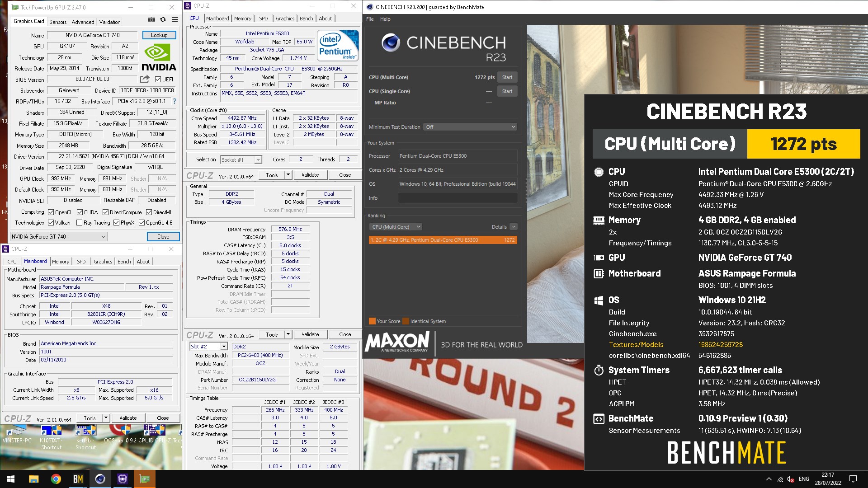Open CPUID CPU-Z desktop icon
868x488 pixels.
[155, 435]
